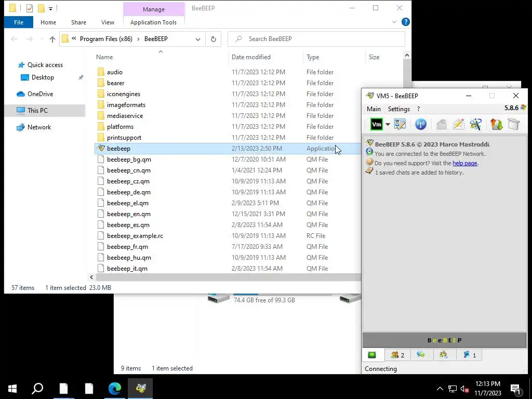Open the Windows Start menu
The height and width of the screenshot is (399, 532).
[x=12, y=389]
